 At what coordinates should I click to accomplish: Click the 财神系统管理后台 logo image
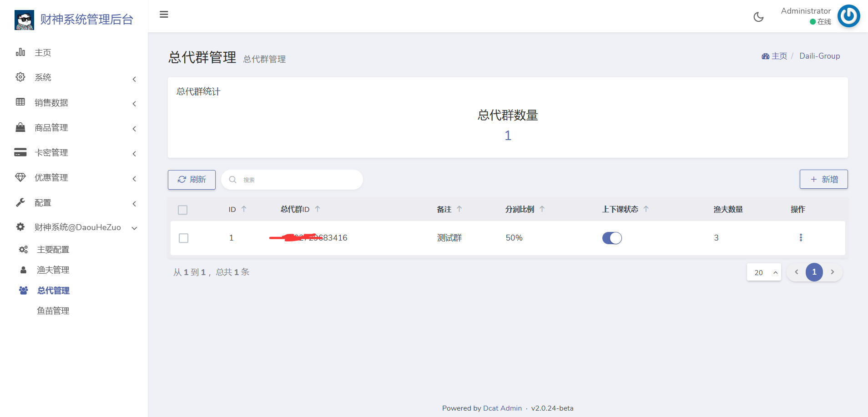click(24, 20)
